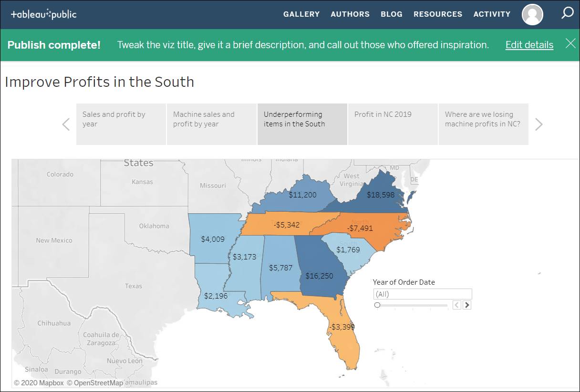The height and width of the screenshot is (392, 580).
Task: Open the Year of Order Date (All) dropdown
Action: coord(422,294)
